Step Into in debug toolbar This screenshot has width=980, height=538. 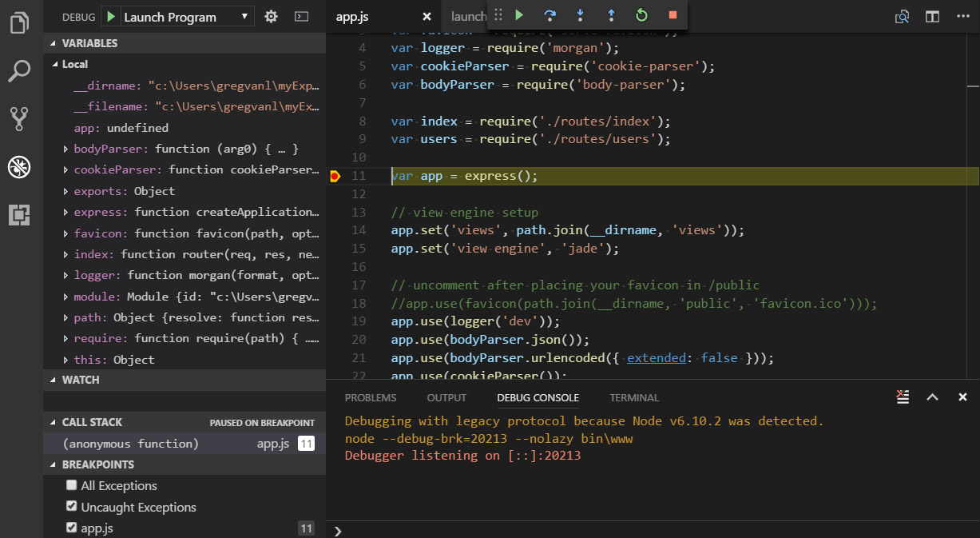pyautogui.click(x=581, y=14)
